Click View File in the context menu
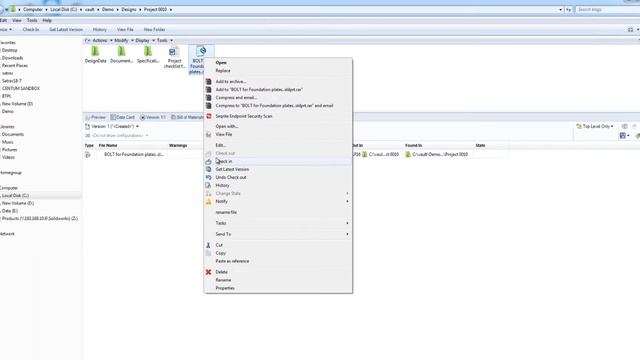The width and height of the screenshot is (640, 360). tap(224, 134)
